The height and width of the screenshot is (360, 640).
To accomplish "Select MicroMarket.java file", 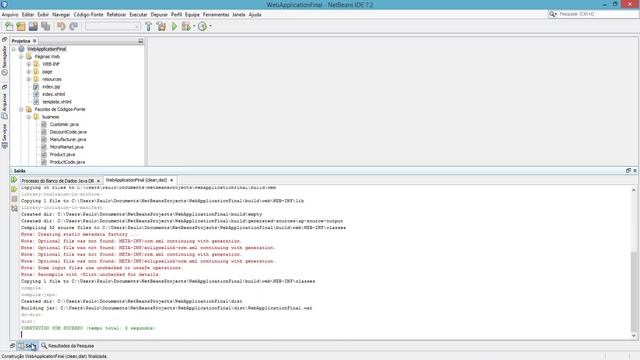I will point(67,147).
